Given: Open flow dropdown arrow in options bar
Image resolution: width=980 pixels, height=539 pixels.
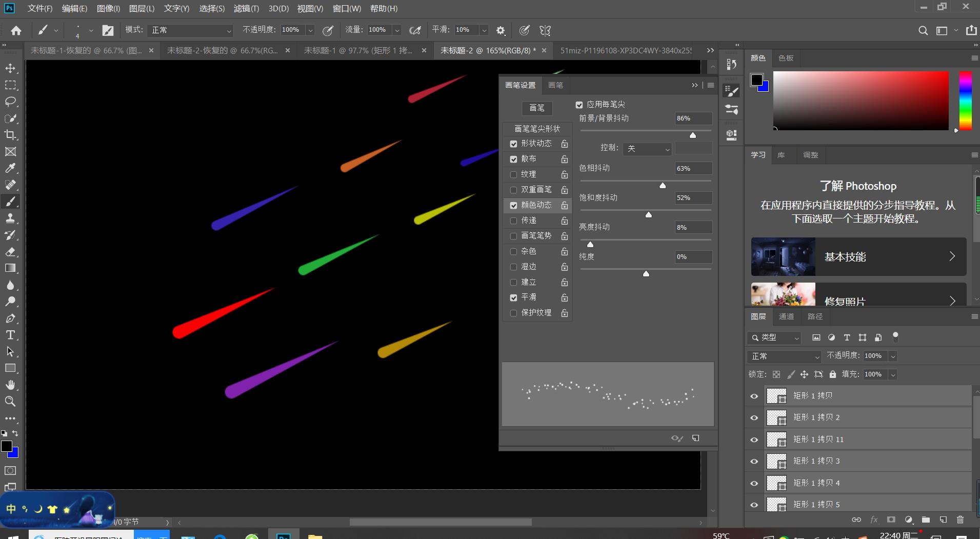Looking at the screenshot, I should [x=396, y=30].
